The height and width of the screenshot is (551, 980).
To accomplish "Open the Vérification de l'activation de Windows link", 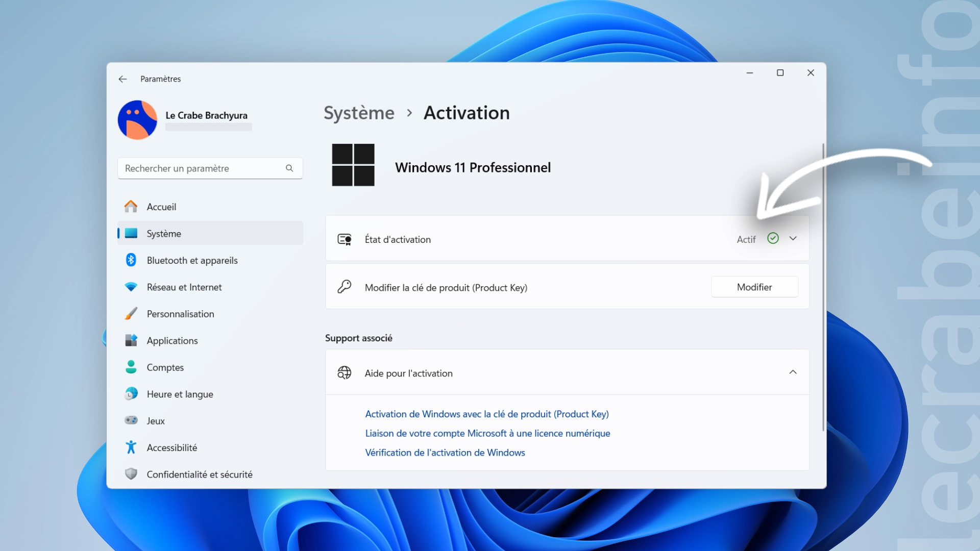I will (445, 453).
